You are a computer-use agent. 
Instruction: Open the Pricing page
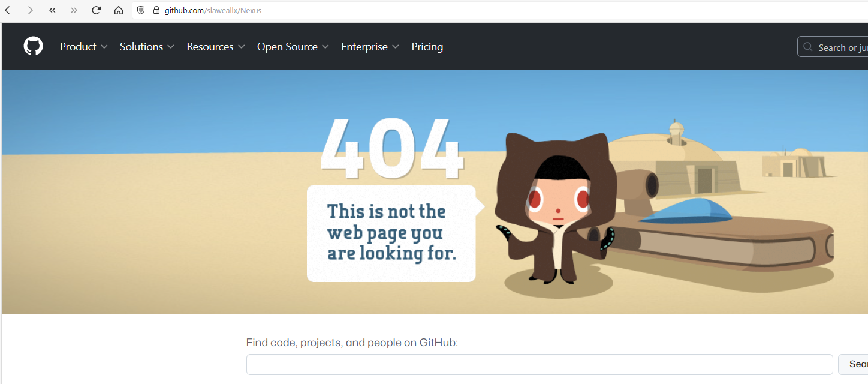[427, 47]
